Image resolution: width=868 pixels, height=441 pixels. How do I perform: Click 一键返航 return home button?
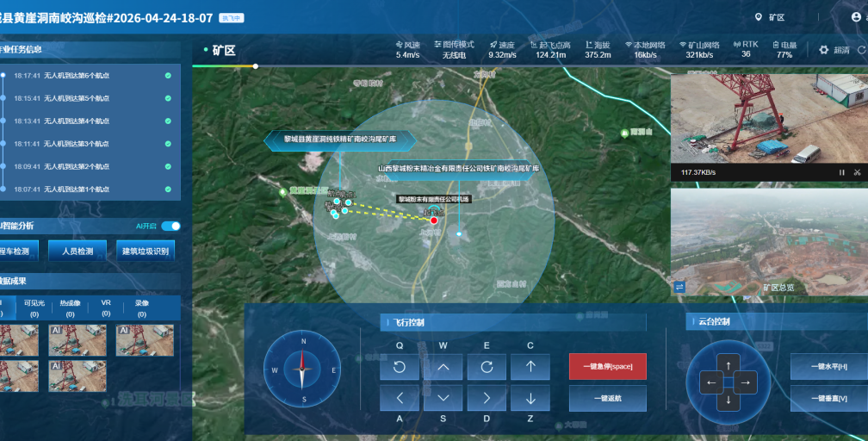pos(608,398)
